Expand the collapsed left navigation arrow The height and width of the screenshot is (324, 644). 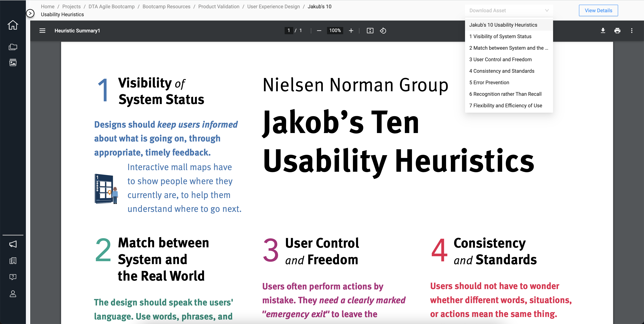point(30,13)
